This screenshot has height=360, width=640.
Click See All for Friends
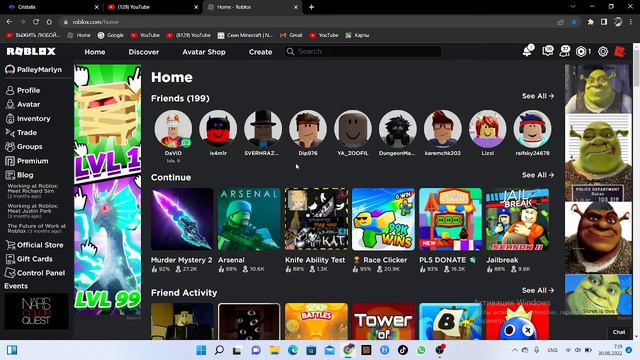538,96
